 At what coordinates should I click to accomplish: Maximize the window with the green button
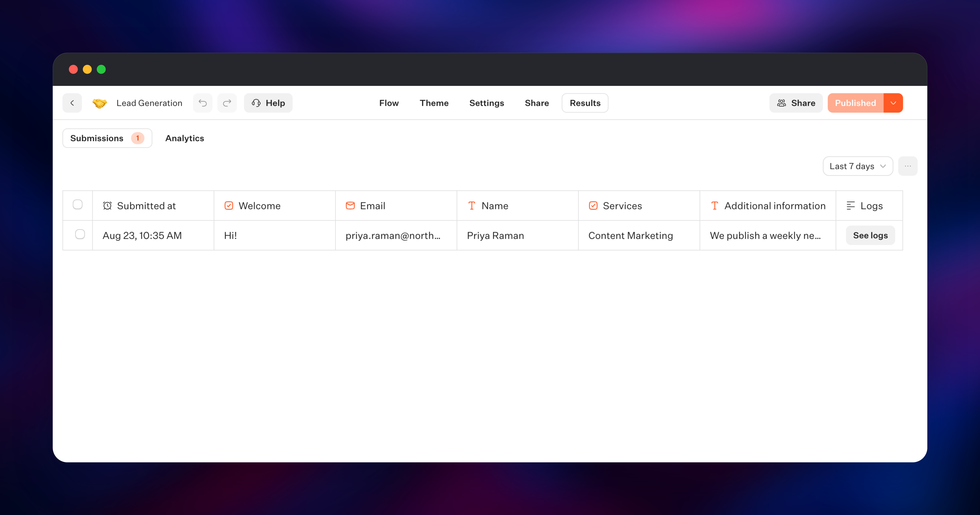pos(101,69)
